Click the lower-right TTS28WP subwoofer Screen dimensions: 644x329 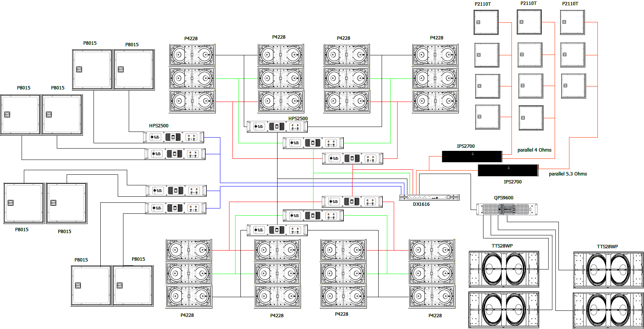608,310
